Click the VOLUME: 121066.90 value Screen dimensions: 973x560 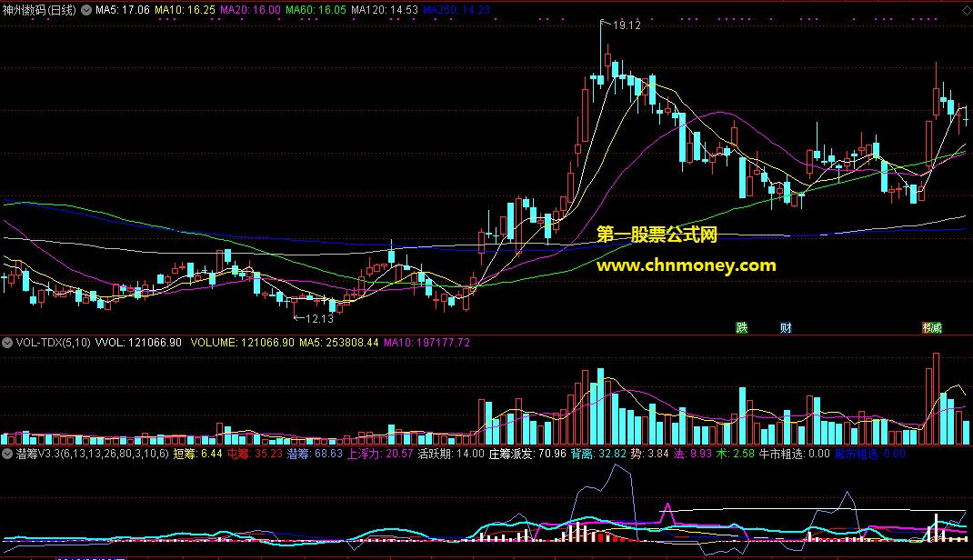(242, 343)
